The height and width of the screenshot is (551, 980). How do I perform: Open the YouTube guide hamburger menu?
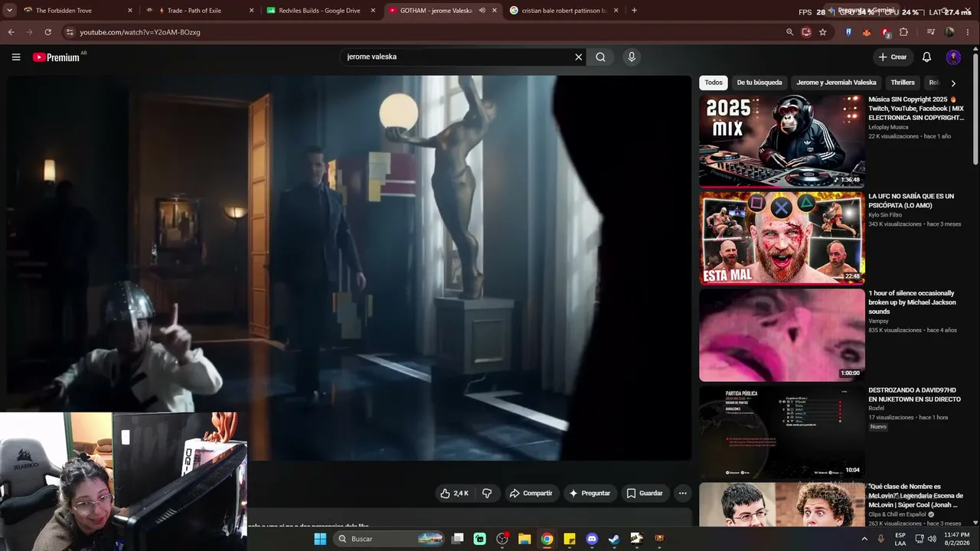pyautogui.click(x=16, y=57)
